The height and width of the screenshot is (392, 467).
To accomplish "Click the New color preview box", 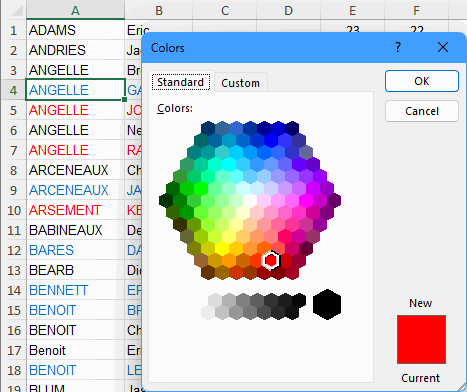I will click(421, 339).
